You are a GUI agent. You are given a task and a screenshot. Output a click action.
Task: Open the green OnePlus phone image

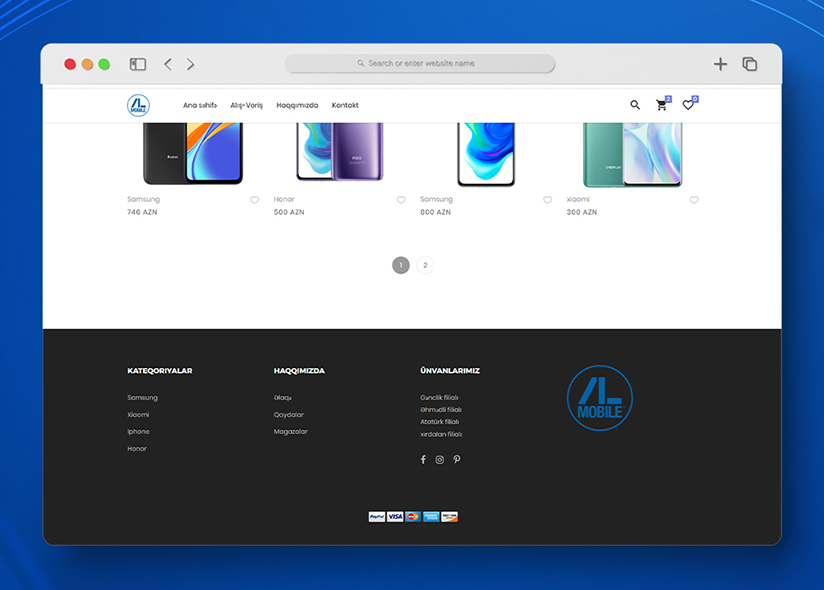[x=633, y=155]
